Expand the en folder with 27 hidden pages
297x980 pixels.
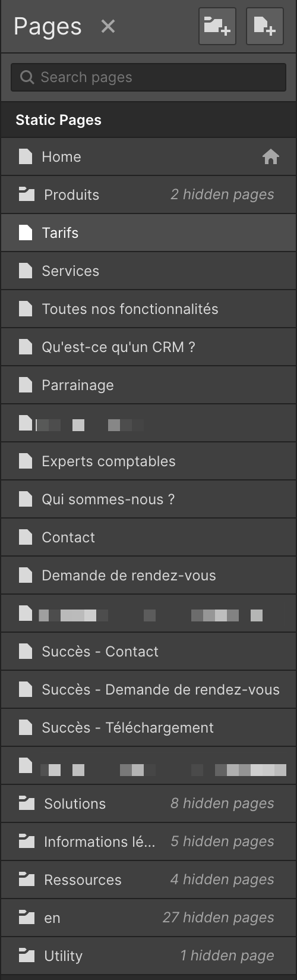coord(148,918)
